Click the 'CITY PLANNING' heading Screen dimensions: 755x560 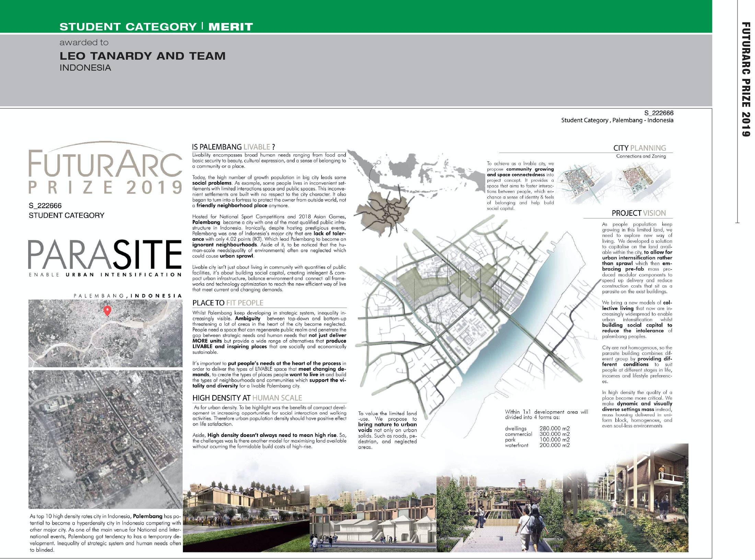(x=640, y=148)
